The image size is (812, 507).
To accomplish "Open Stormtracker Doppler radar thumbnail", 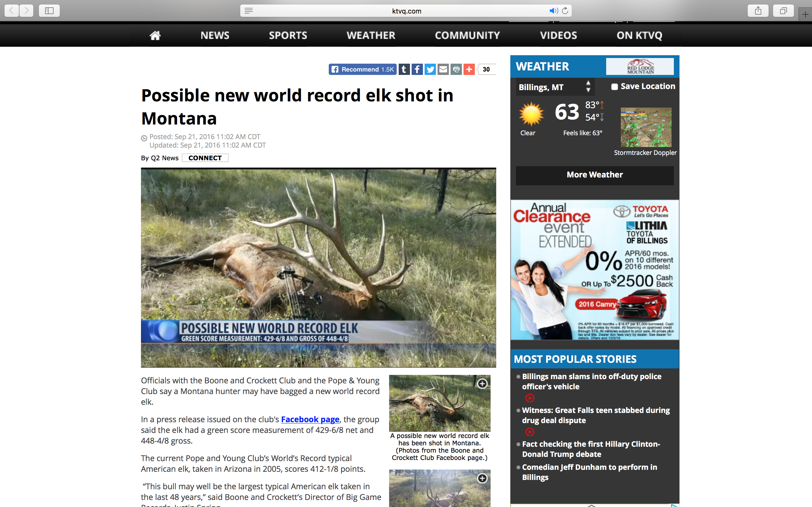I will click(646, 127).
